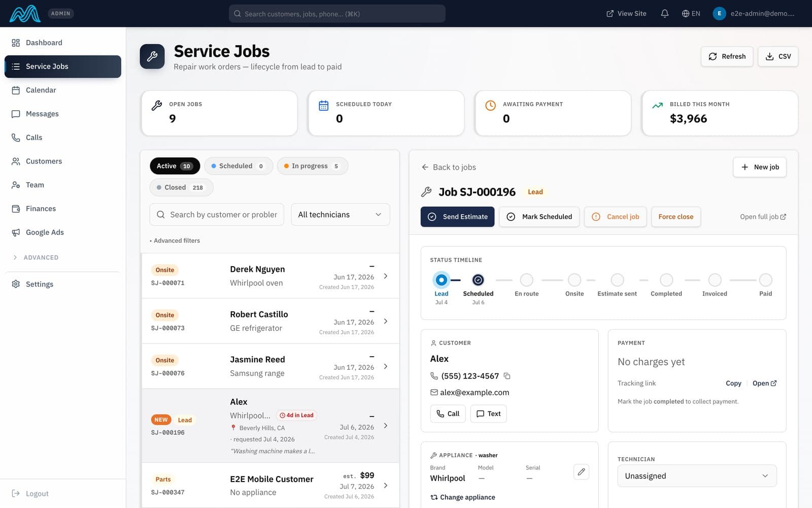Click the Paid timeline step
This screenshot has width=812, height=508.
(765, 280)
